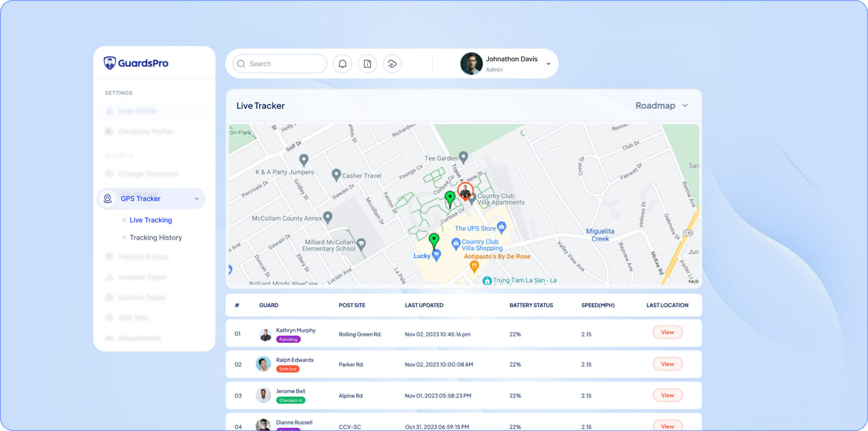Viewport: 868px width, 431px height.
Task: Open the Roadmap map type dropdown
Action: pyautogui.click(x=661, y=106)
